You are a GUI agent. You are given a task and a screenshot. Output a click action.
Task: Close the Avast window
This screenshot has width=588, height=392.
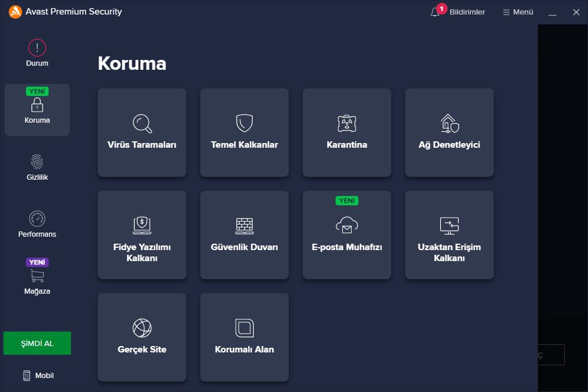[x=576, y=12]
